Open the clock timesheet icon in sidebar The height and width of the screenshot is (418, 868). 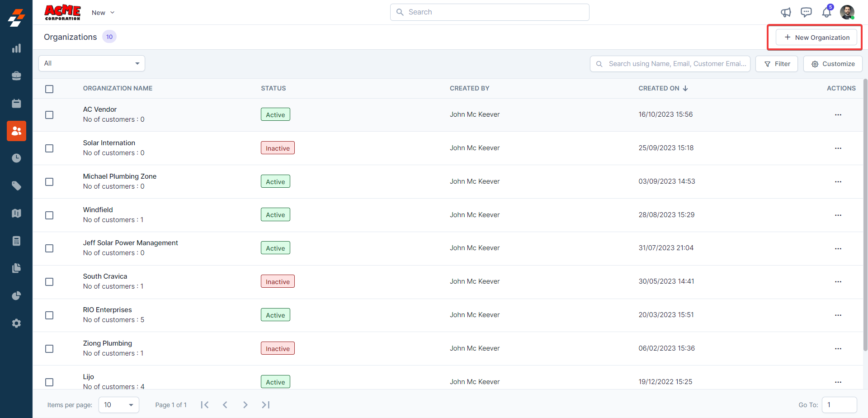(16, 158)
